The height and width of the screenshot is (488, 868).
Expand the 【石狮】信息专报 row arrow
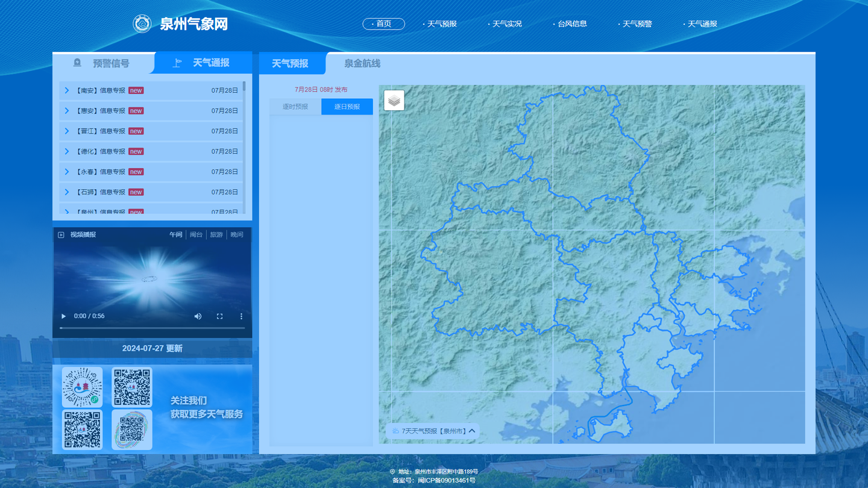click(x=67, y=192)
